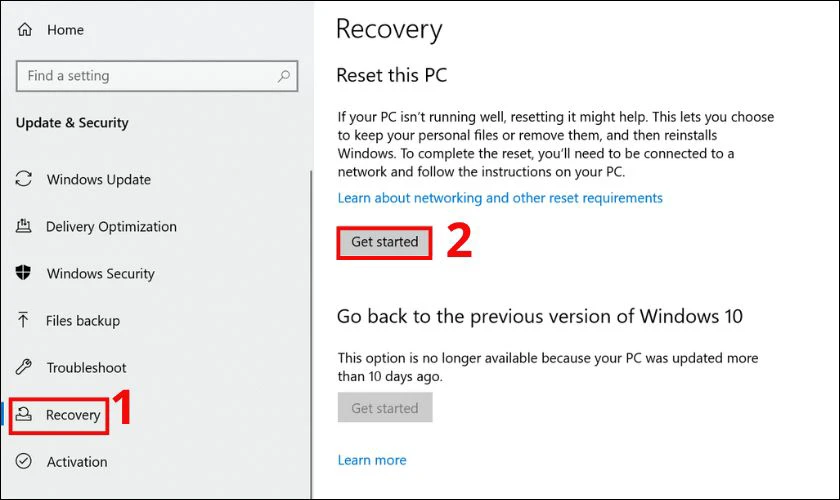Select the Delivery Optimization text entry
Image resolution: width=840 pixels, height=500 pixels.
point(111,227)
